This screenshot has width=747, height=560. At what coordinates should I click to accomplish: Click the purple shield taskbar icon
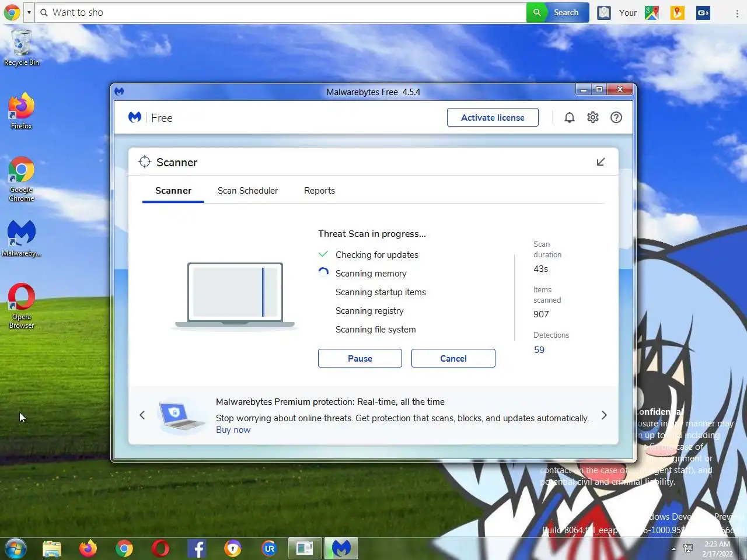click(x=233, y=548)
